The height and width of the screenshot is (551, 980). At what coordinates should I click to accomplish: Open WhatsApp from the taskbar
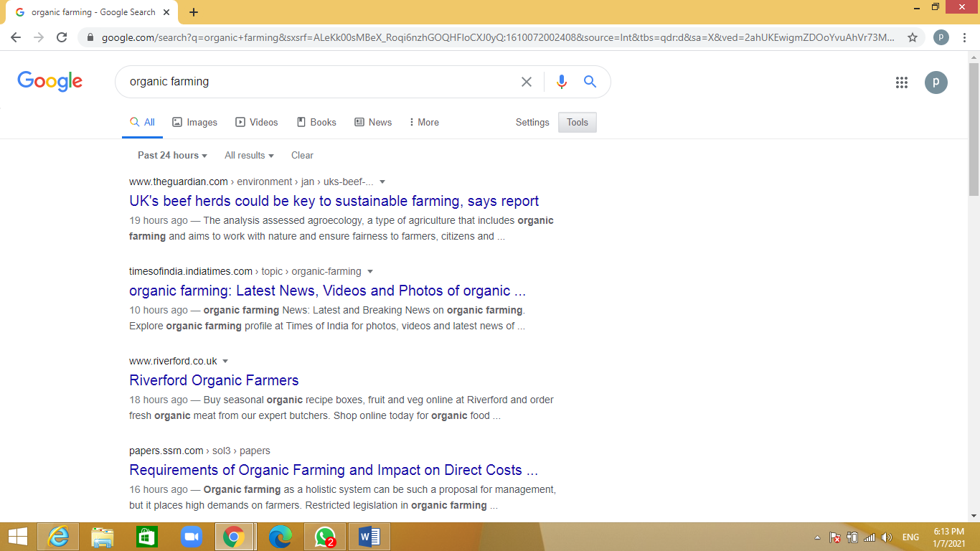coord(325,537)
